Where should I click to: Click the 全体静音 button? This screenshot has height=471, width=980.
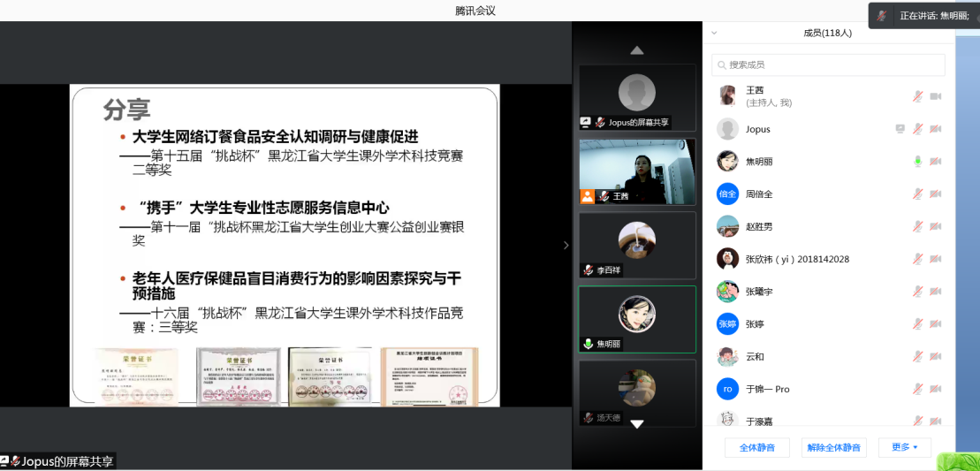pos(756,448)
